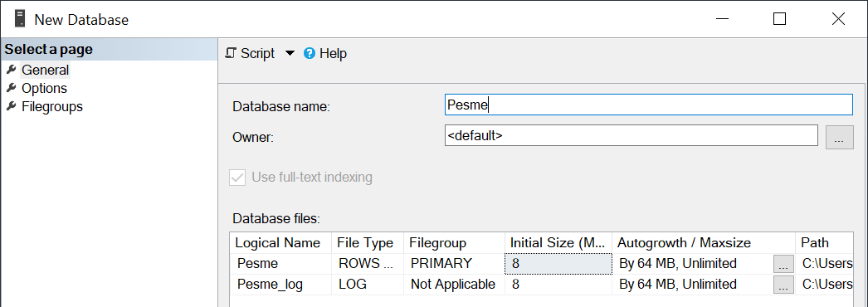This screenshot has height=307, width=868.
Task: Open the Filegroups page
Action: pos(52,107)
